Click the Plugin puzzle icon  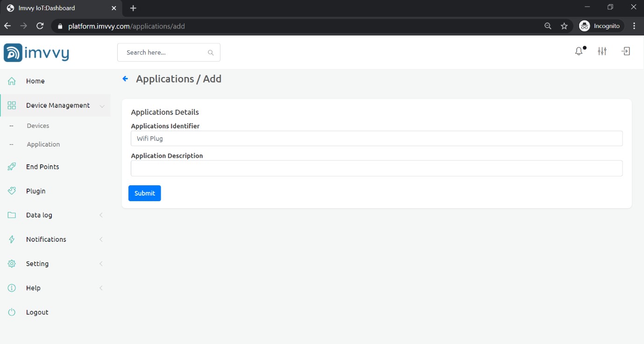click(x=12, y=191)
